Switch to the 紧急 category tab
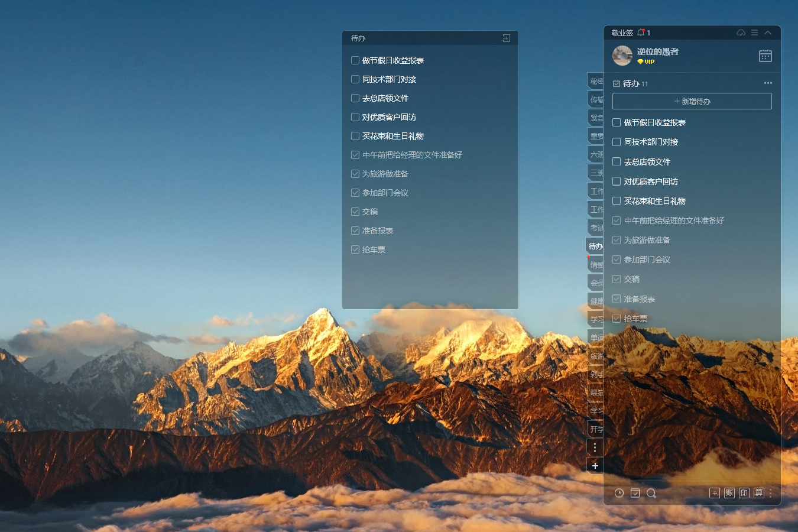 [596, 118]
